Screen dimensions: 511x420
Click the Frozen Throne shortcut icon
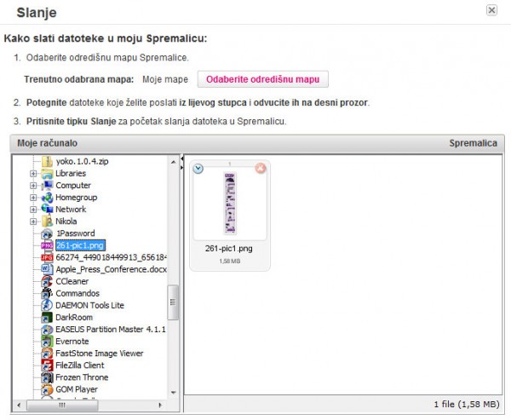47,377
